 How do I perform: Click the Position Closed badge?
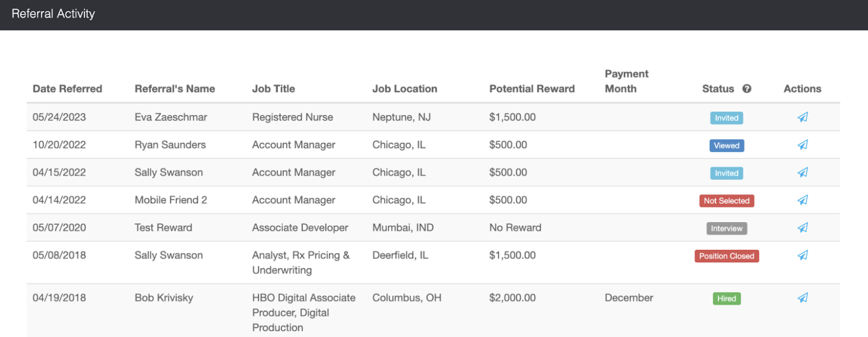(726, 256)
